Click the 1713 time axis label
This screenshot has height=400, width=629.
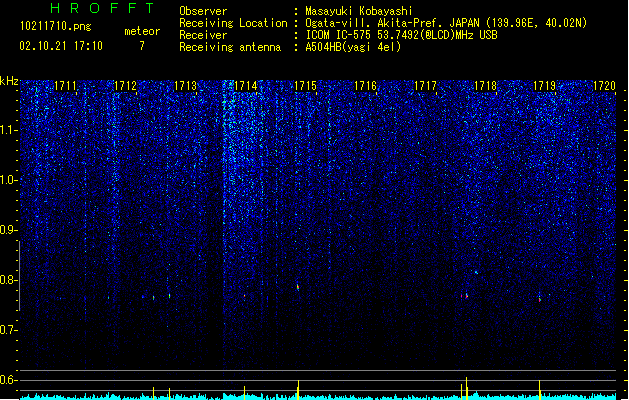point(185,86)
